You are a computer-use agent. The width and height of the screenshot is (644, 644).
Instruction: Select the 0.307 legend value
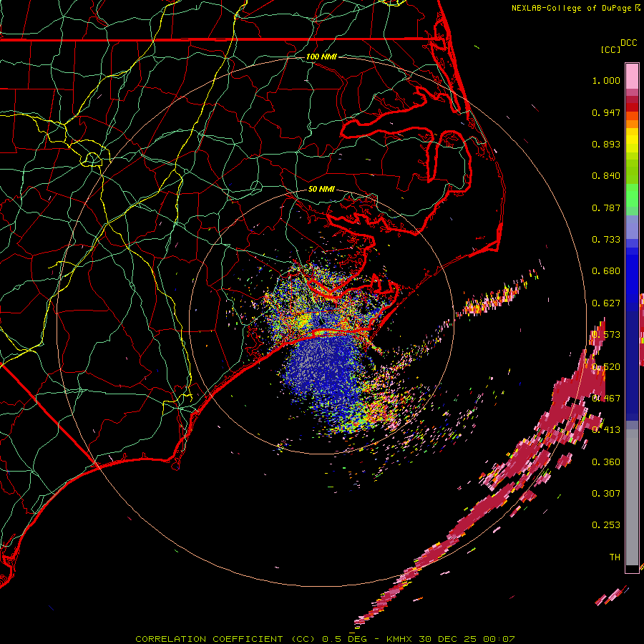click(606, 494)
